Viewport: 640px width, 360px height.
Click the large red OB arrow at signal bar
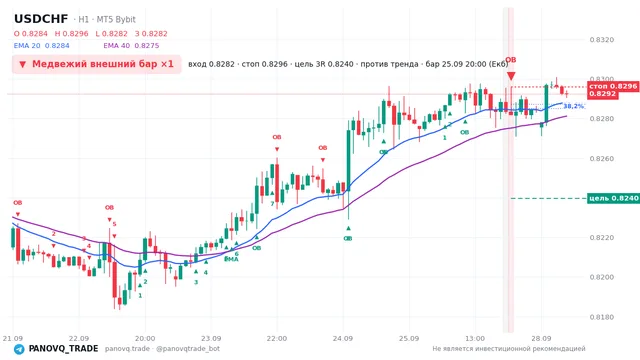[x=511, y=76]
